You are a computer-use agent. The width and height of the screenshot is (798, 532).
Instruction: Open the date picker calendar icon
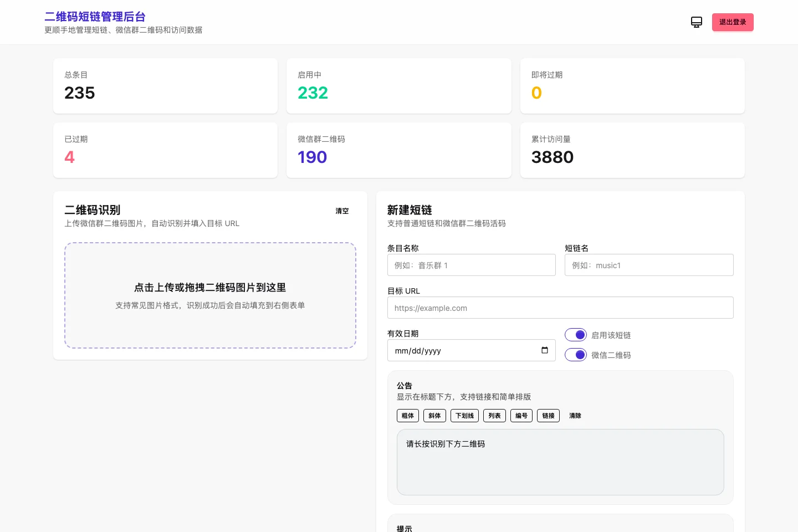(545, 350)
